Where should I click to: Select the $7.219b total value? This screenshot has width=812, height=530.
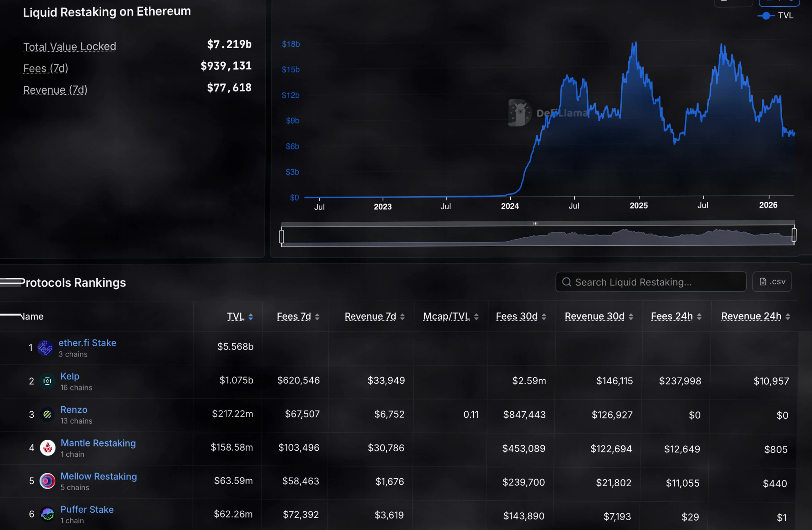click(229, 44)
